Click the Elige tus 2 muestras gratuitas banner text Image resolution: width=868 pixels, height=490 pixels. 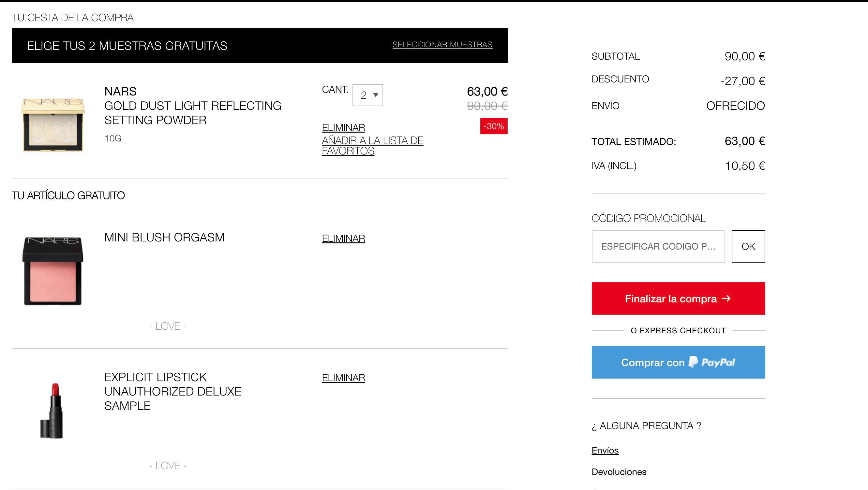[127, 46]
